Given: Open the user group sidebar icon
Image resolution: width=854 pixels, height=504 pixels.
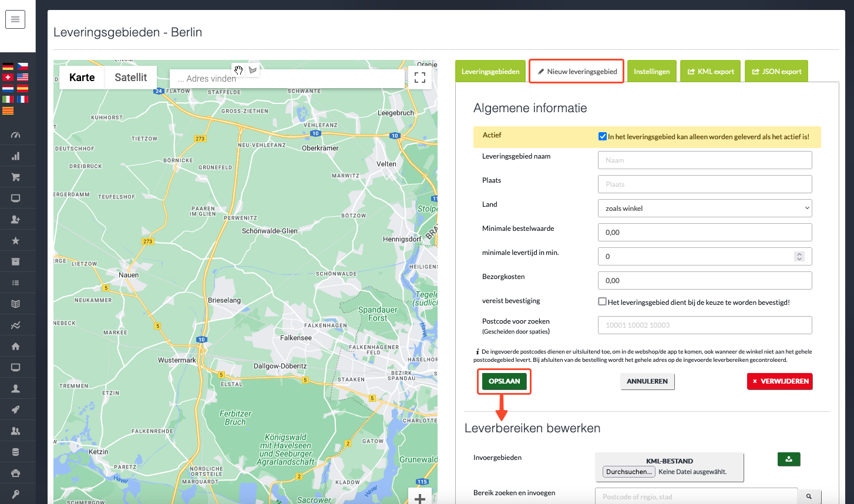Looking at the screenshot, I should [16, 431].
